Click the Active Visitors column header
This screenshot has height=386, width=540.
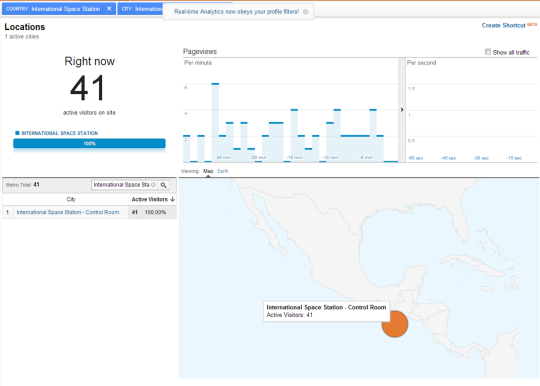point(149,199)
